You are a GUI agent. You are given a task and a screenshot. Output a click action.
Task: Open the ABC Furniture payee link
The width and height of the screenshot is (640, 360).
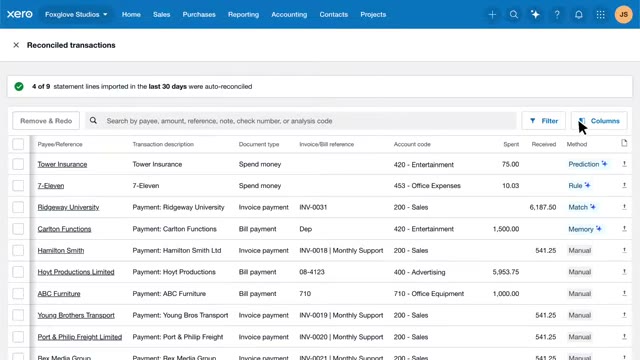pyautogui.click(x=59, y=294)
